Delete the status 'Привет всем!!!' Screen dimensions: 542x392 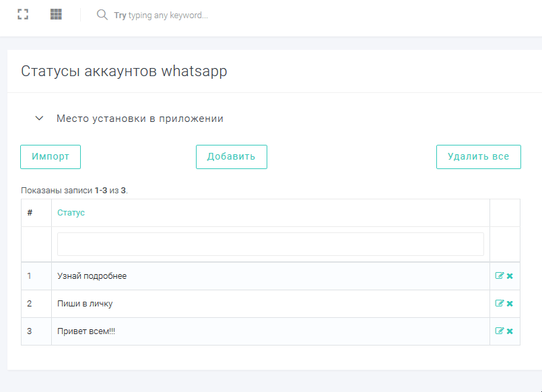(510, 331)
